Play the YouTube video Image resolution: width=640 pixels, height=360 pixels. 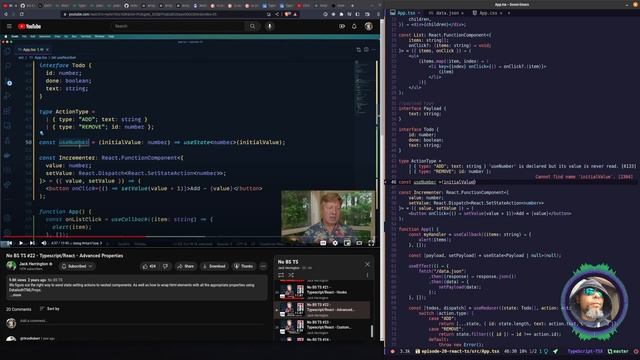pyautogui.click(x=20, y=243)
